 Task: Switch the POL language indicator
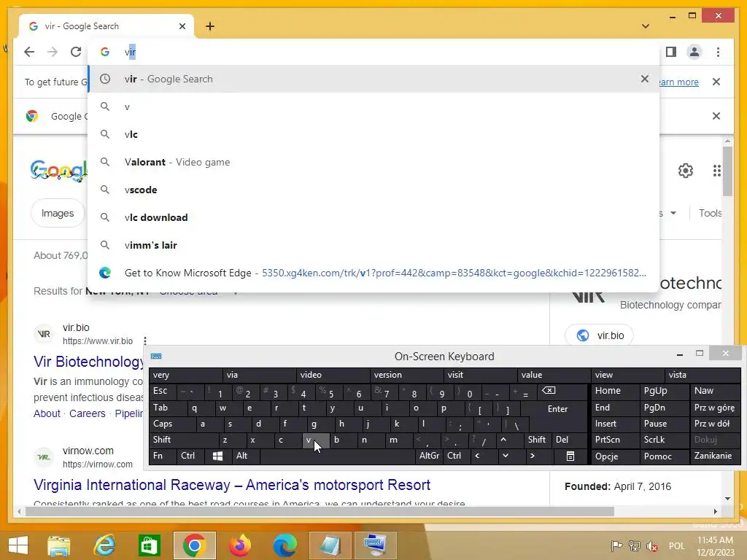(676, 546)
